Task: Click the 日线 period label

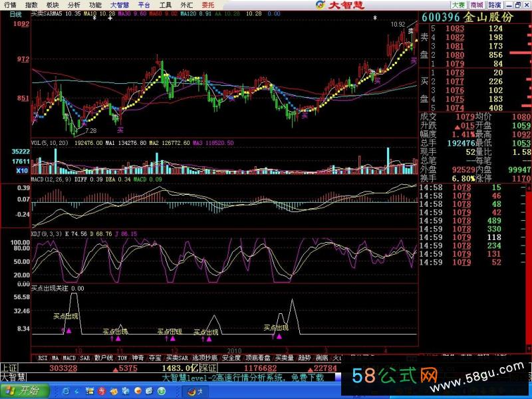Action: coord(15,14)
